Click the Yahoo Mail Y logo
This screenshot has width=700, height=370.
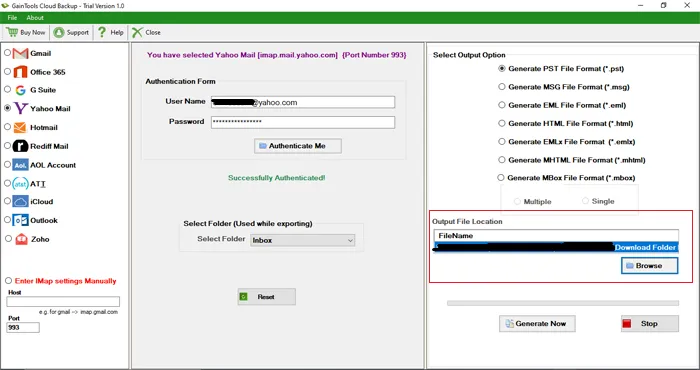21,108
